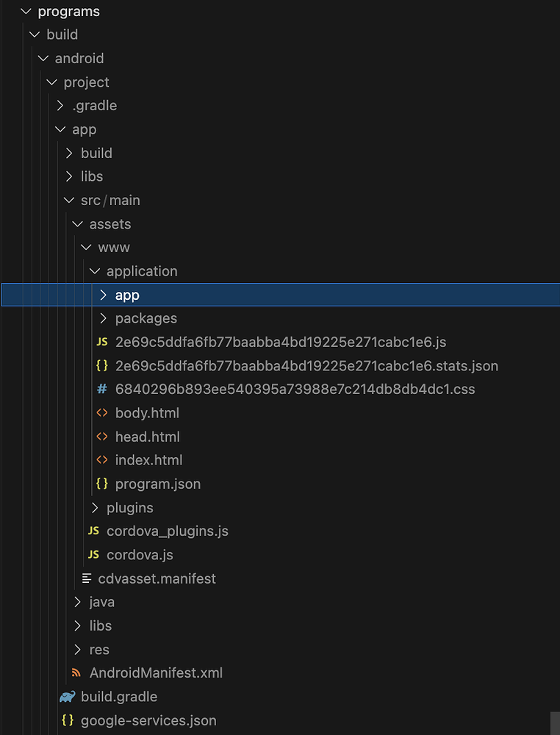Expand the packages folder
This screenshot has width=560, height=735.
[103, 318]
